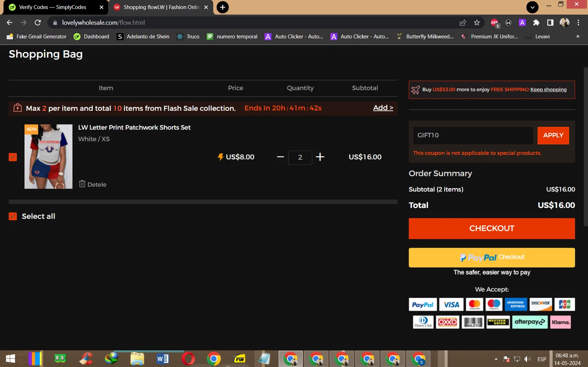The width and height of the screenshot is (588, 367).
Task: Click Detele to remove the item
Action: [97, 184]
